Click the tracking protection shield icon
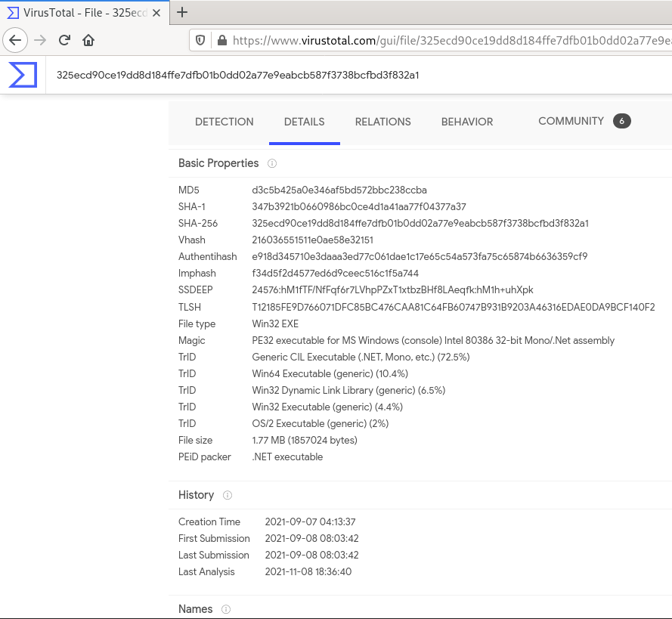Image resolution: width=672 pixels, height=619 pixels. (200, 40)
